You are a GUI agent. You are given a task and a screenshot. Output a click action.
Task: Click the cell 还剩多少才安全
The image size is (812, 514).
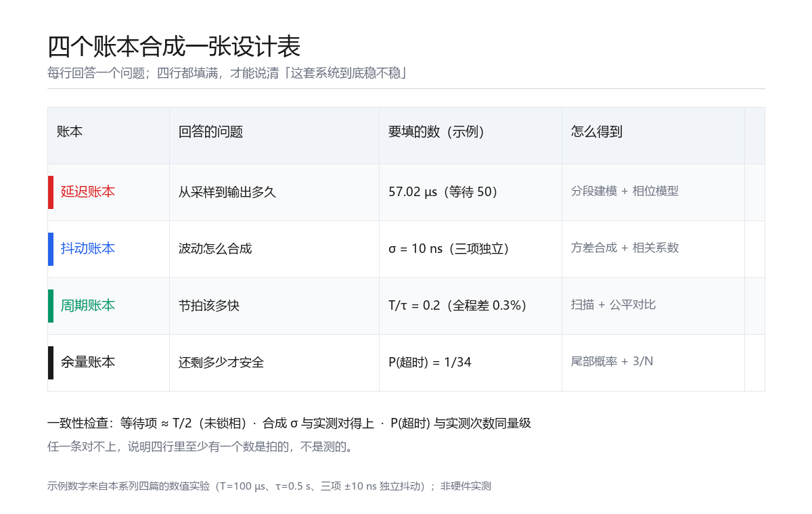coord(221,363)
